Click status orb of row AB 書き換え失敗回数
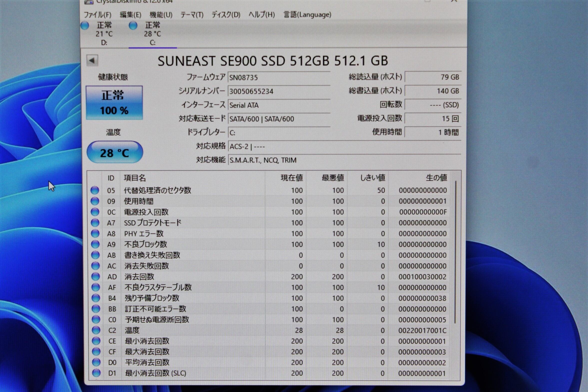 [95, 255]
